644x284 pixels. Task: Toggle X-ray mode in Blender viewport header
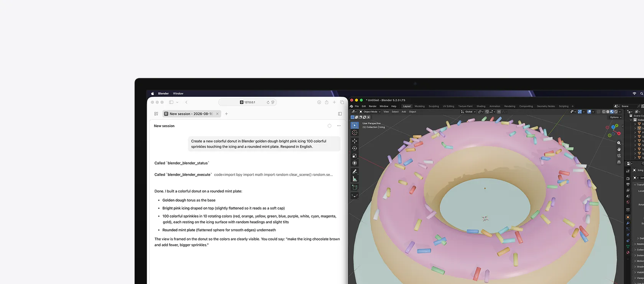pos(598,112)
